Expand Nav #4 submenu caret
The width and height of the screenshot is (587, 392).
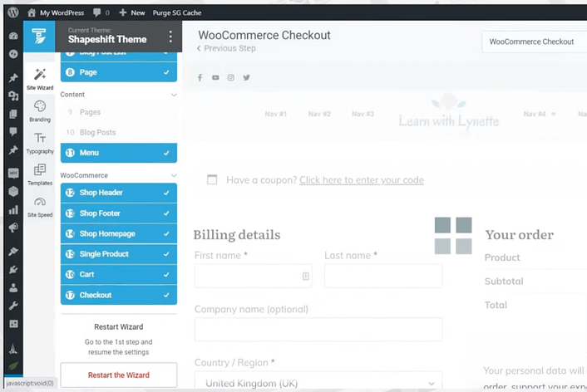tap(553, 114)
